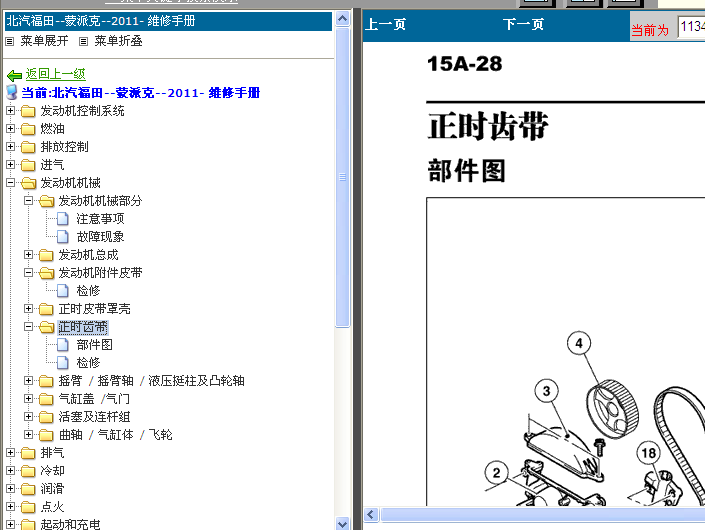
Task: Click the 部件图 document icon
Action: pos(62,345)
